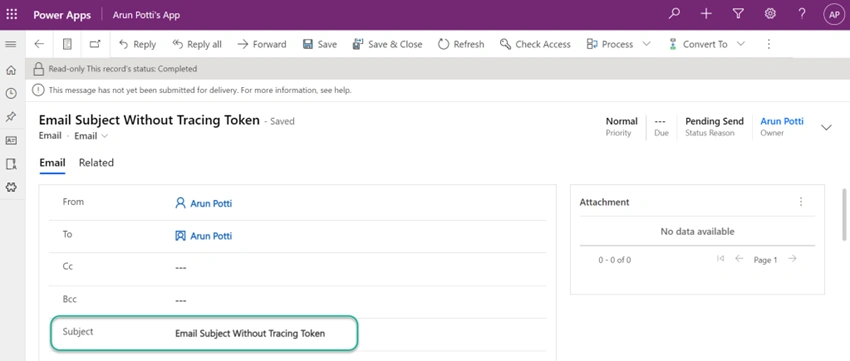Click the puzzle piece icon in sidebar
Viewport: 850px width, 361px height.
pos(11,187)
